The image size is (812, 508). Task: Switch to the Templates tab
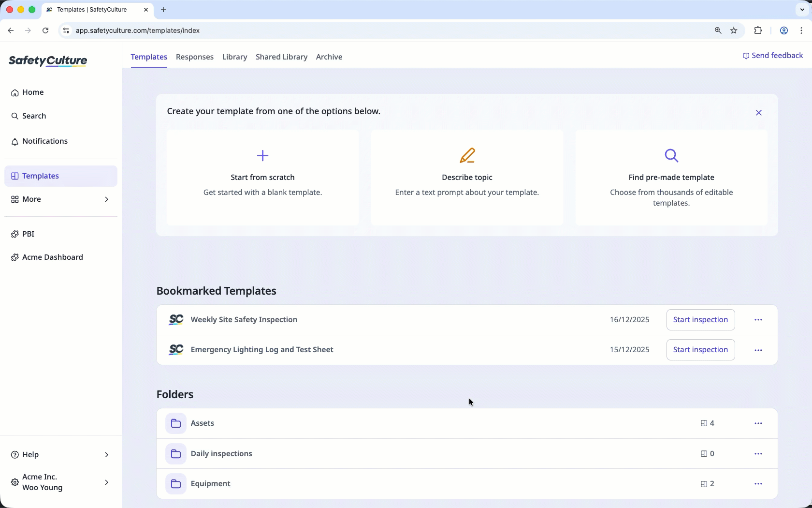pyautogui.click(x=149, y=57)
